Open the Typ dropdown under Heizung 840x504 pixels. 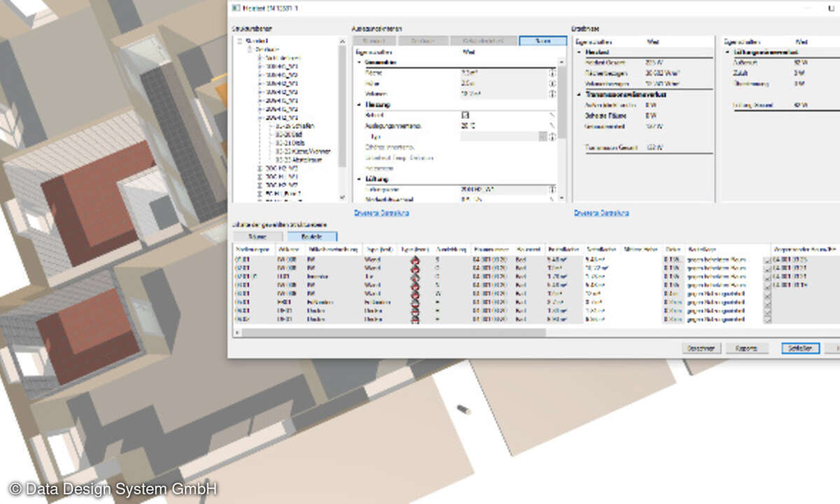point(542,136)
